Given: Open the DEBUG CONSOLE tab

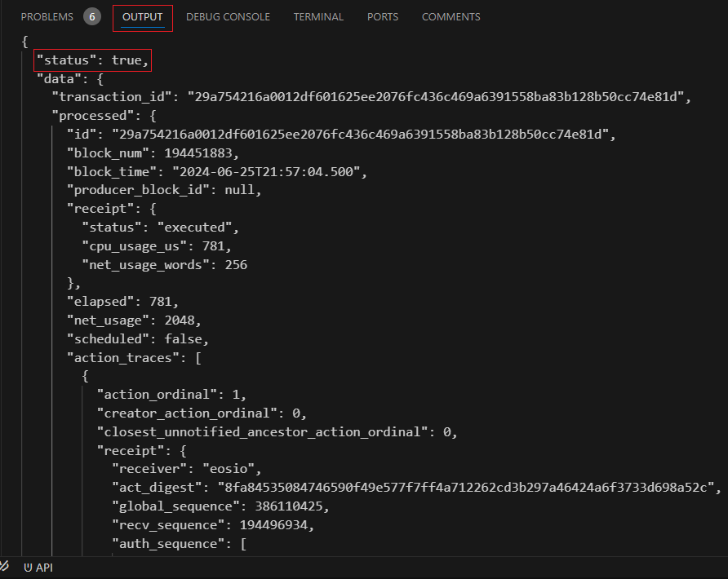Looking at the screenshot, I should click(x=228, y=17).
